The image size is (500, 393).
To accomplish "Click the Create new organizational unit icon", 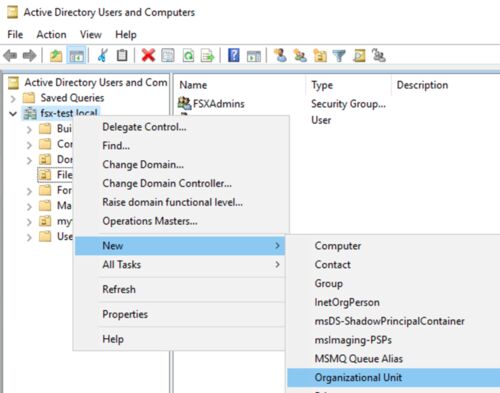I will (x=320, y=55).
